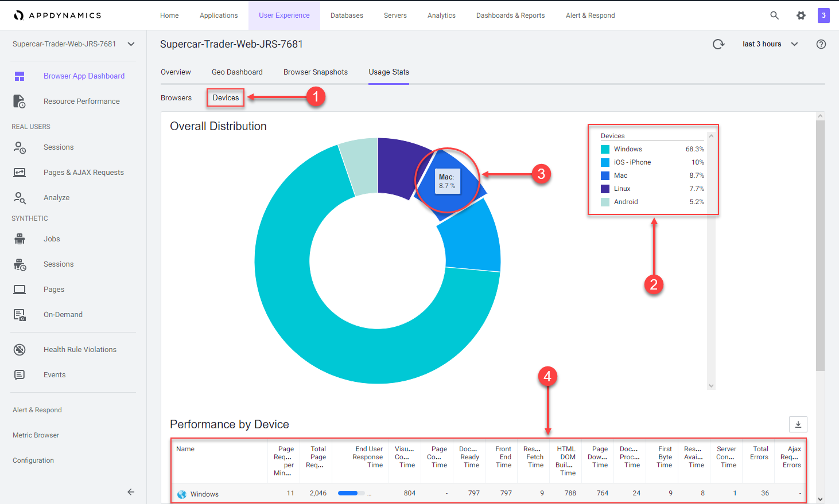Open Health Rule Violations link

[x=80, y=350]
